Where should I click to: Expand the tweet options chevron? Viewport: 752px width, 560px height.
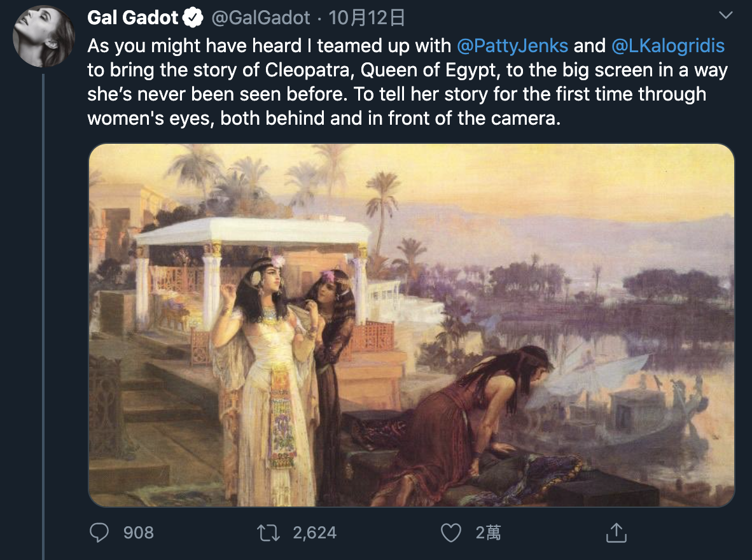pos(725,15)
